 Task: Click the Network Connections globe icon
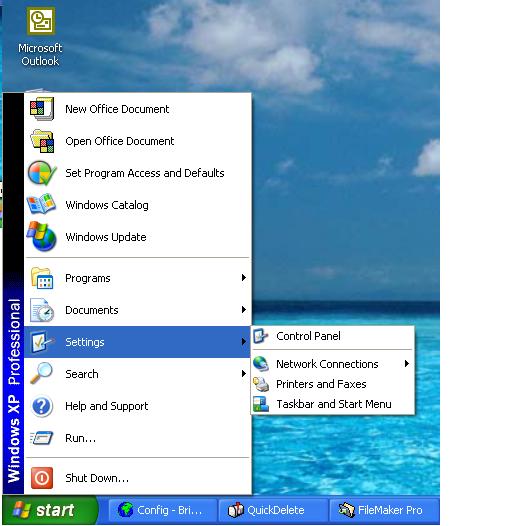click(261, 364)
